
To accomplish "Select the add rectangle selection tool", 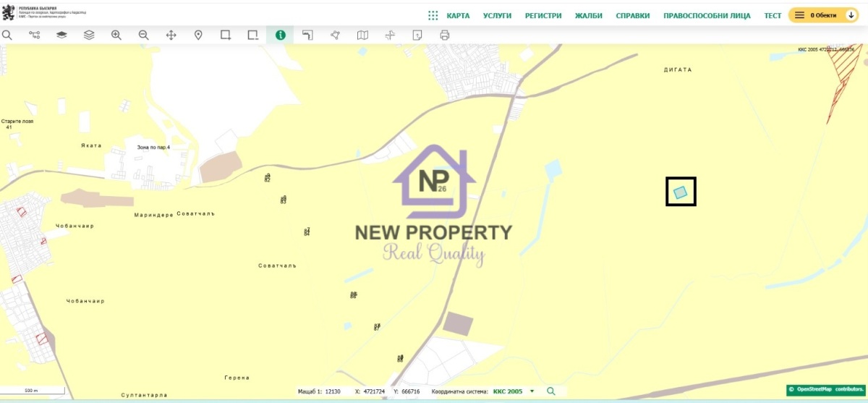I will tap(226, 35).
